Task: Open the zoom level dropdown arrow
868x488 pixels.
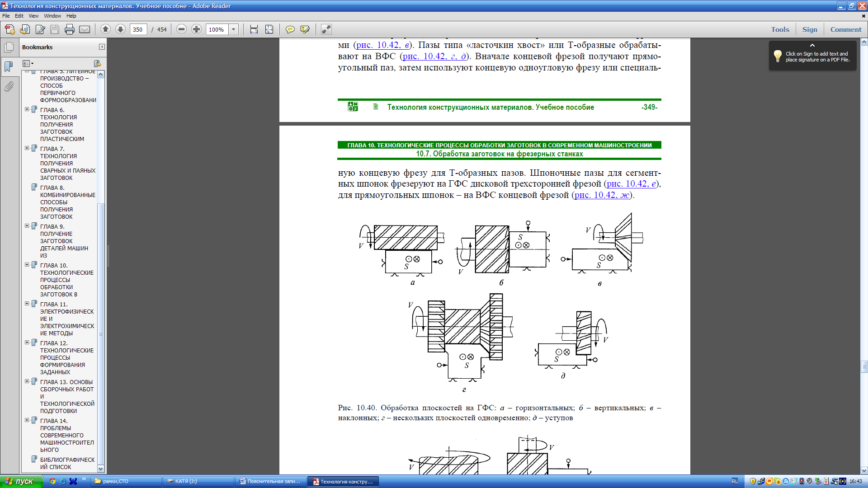Action: (x=234, y=29)
